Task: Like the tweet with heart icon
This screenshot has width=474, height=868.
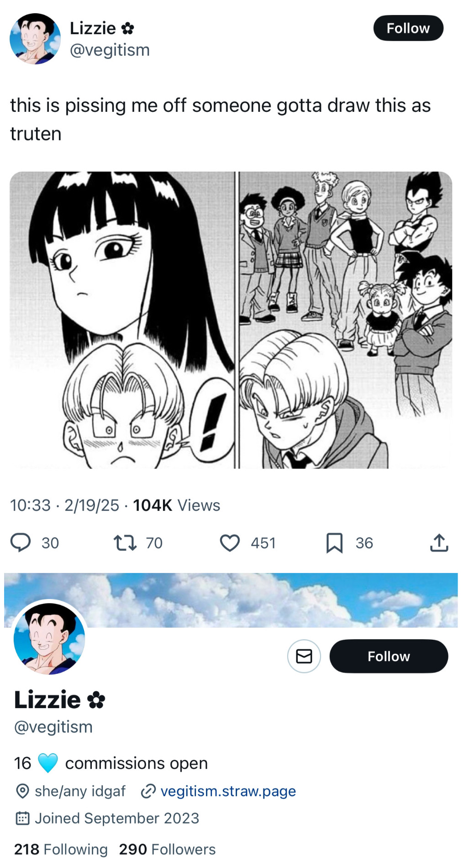Action: (x=230, y=543)
